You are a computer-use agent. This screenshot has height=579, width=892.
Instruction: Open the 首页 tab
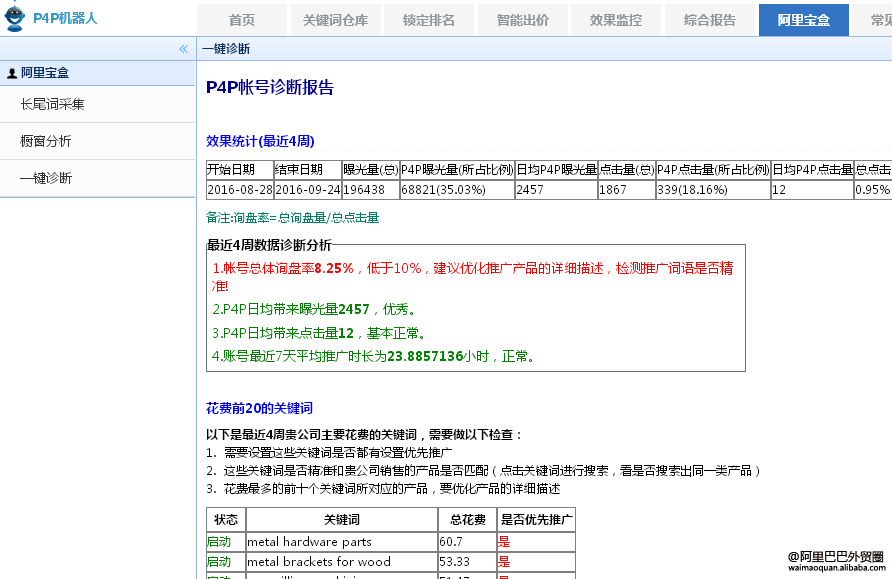(x=241, y=20)
